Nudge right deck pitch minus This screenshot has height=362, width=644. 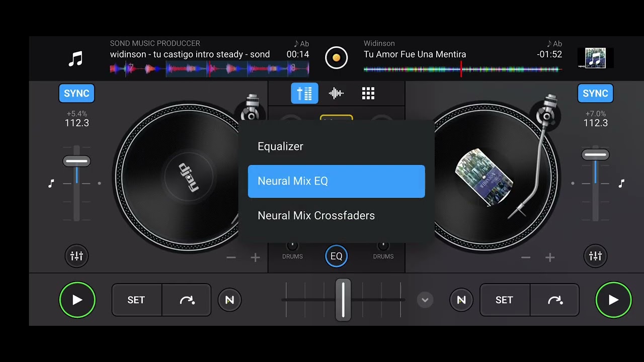point(526,258)
